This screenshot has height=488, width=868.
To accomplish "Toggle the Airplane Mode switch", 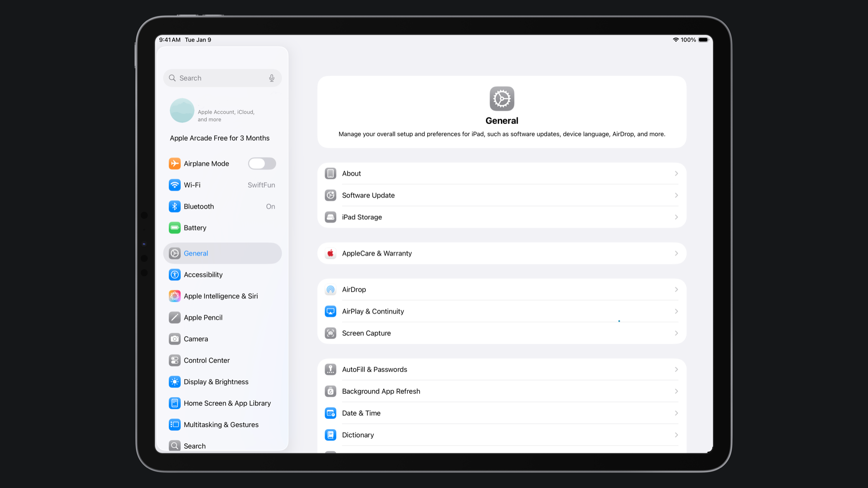I will [262, 164].
